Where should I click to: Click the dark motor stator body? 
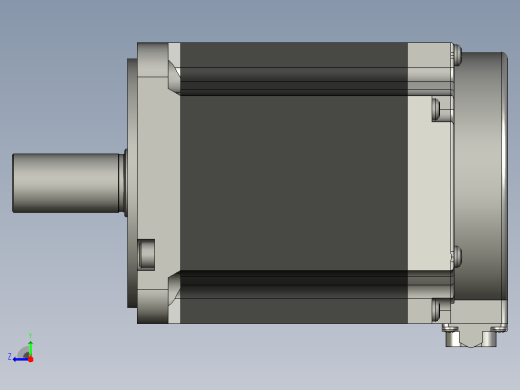click(293, 183)
